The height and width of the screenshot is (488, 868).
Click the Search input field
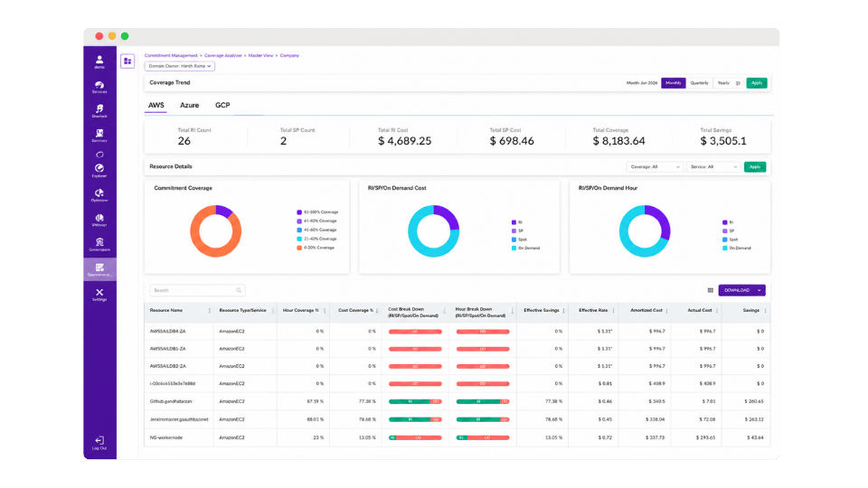point(197,290)
